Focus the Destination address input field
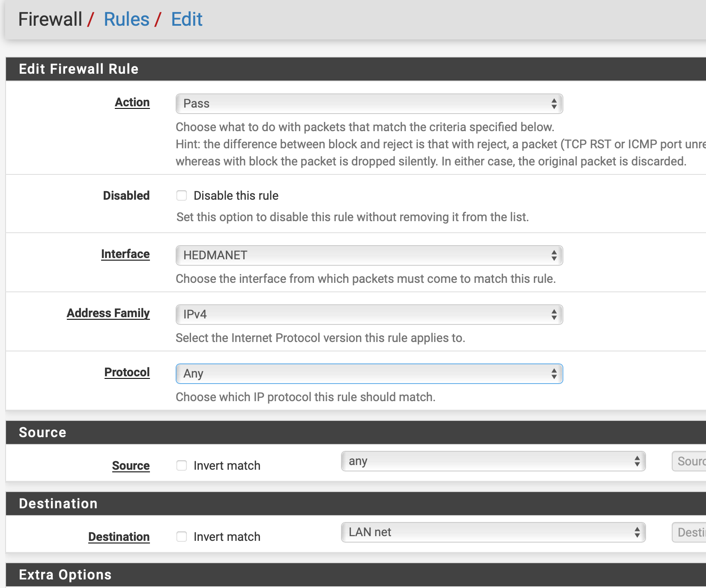 click(689, 533)
